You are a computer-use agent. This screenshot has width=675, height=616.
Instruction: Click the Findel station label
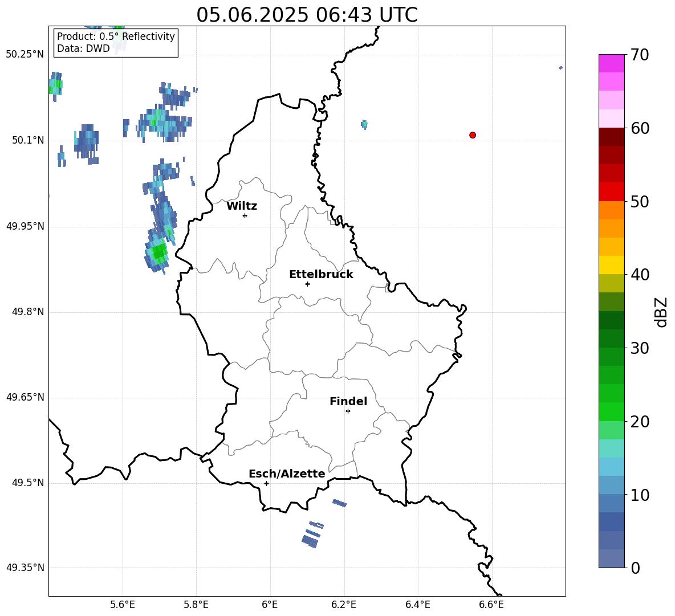coord(348,401)
